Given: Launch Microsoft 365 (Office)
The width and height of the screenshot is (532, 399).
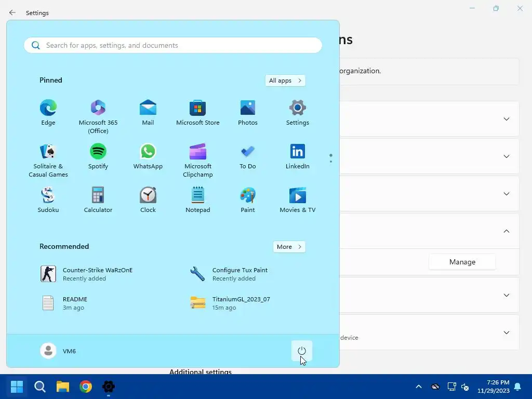Looking at the screenshot, I should pos(98,117).
